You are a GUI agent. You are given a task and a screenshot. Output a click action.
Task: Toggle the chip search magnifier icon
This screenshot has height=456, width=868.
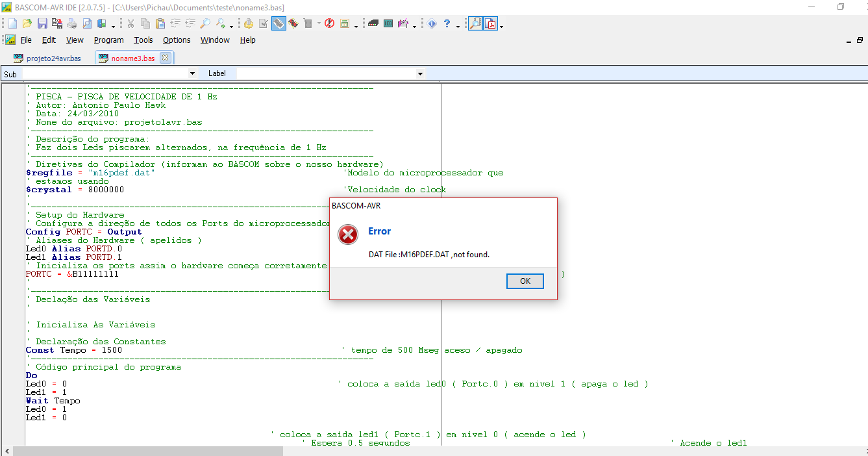[x=475, y=23]
